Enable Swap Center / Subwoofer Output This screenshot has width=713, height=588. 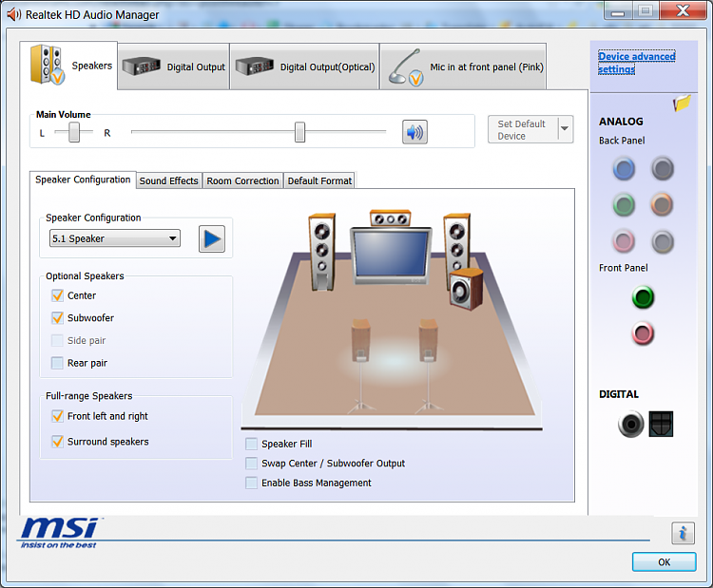coord(251,464)
